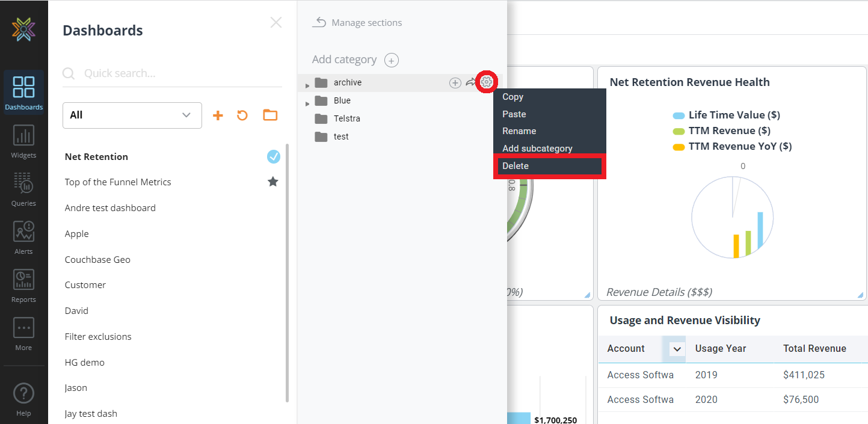
Task: Open the Queries sidebar icon
Action: (x=23, y=189)
